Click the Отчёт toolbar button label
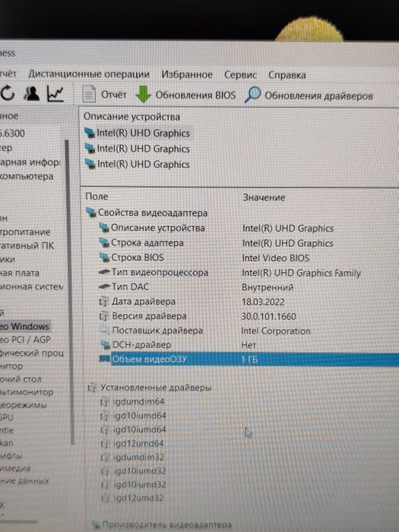This screenshot has height=532, width=399. click(114, 95)
